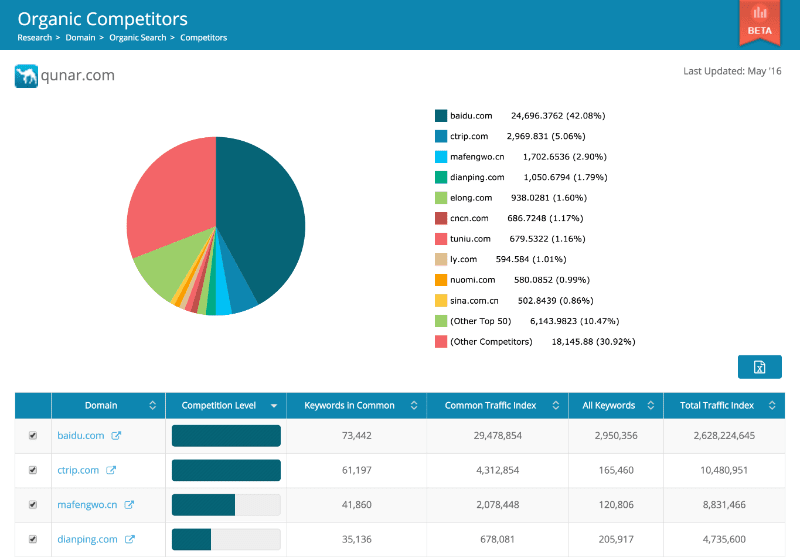This screenshot has width=800, height=557.
Task: Uncheck the ctrip.com row checkbox
Action: 33,470
